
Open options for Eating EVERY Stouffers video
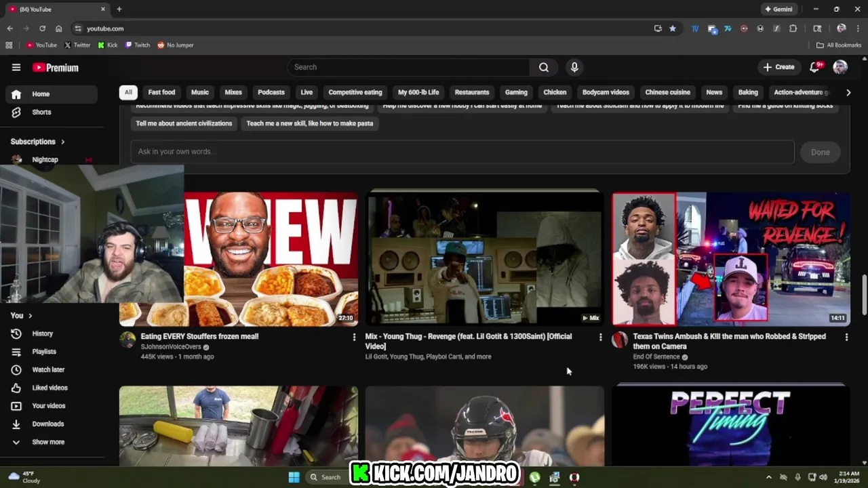[x=354, y=337]
